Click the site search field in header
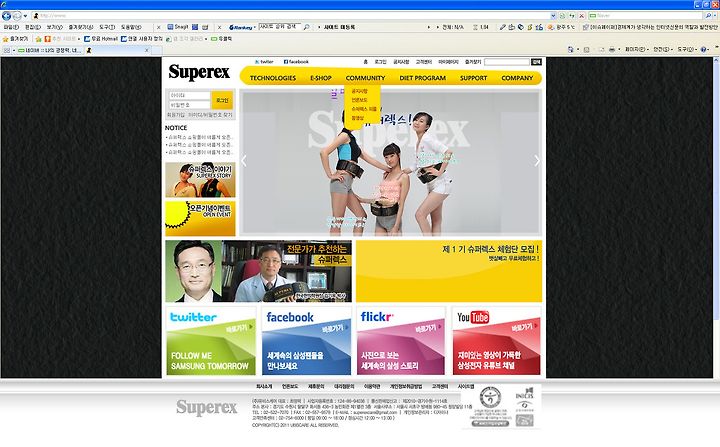The image size is (720, 447). [x=507, y=62]
